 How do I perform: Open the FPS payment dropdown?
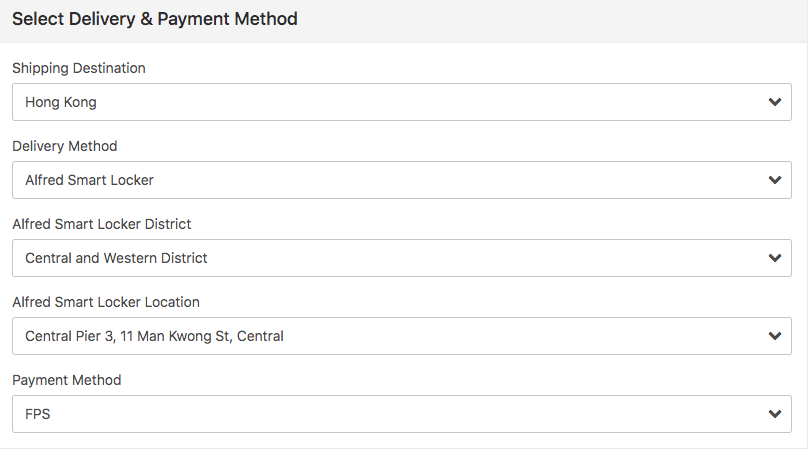(400, 414)
